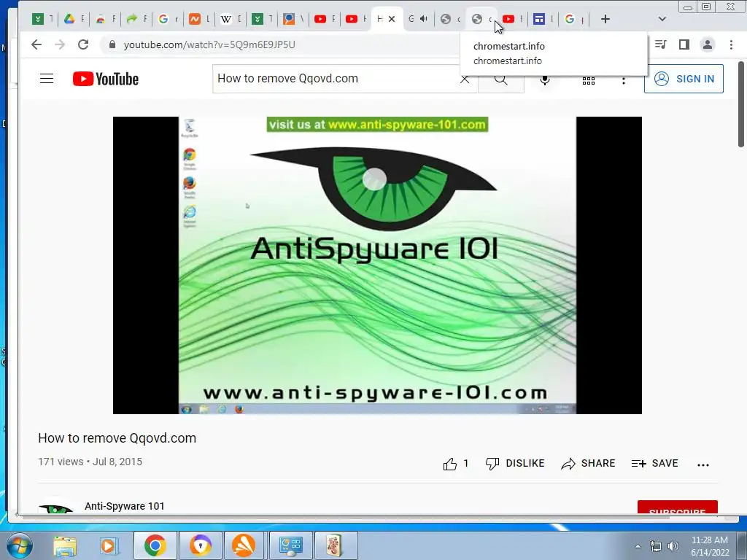Open the Avast Secure Browser taskbar icon
The width and height of the screenshot is (747, 560).
click(200, 545)
